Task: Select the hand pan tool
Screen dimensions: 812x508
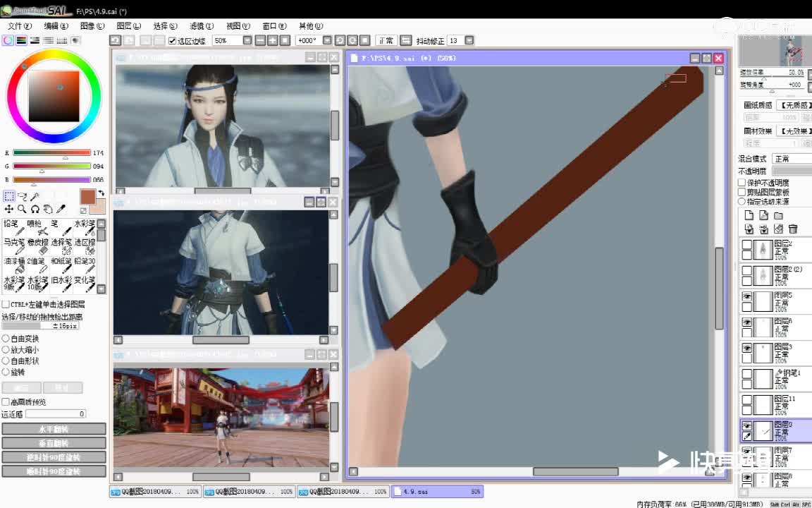Action: point(47,210)
